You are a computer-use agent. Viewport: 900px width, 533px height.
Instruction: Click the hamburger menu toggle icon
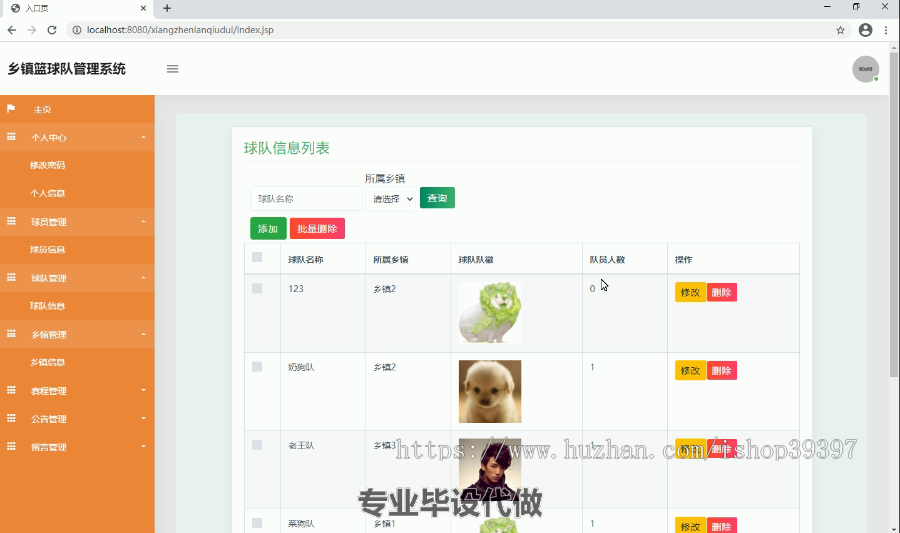pyautogui.click(x=172, y=69)
